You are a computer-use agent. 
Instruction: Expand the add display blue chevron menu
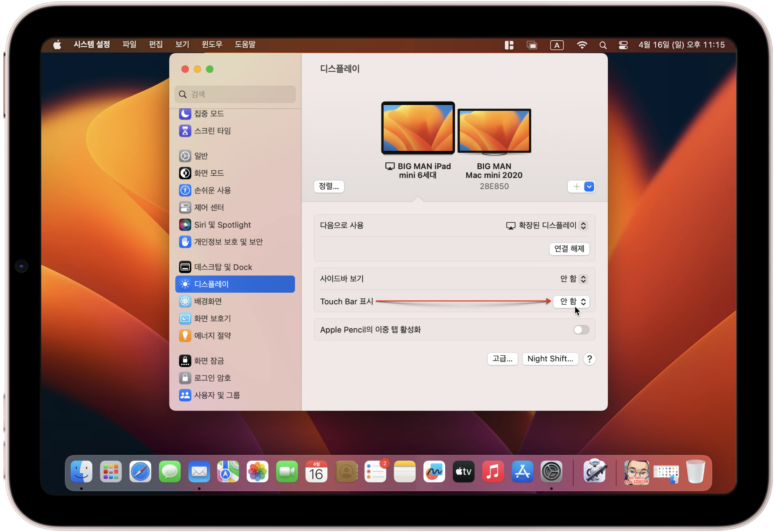click(589, 187)
